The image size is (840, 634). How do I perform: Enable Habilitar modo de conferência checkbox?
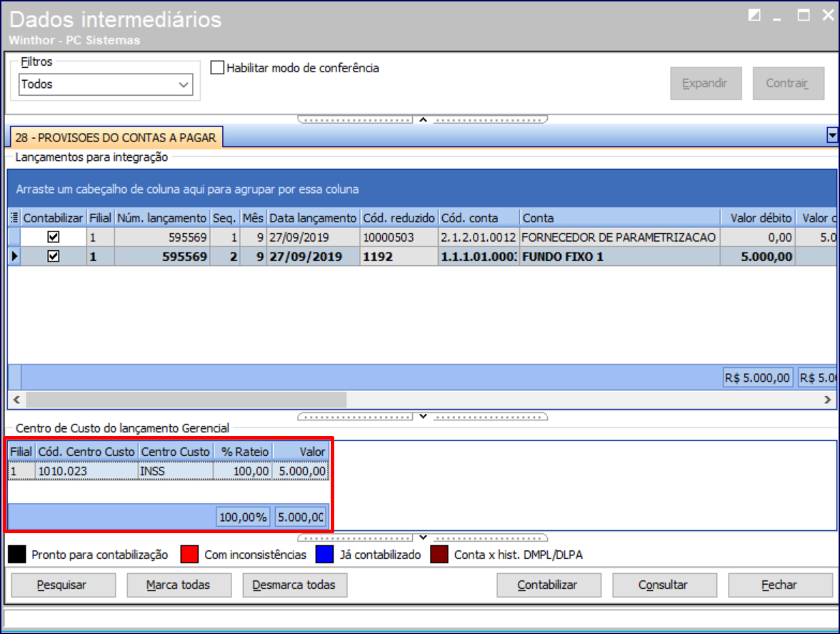pyautogui.click(x=217, y=67)
